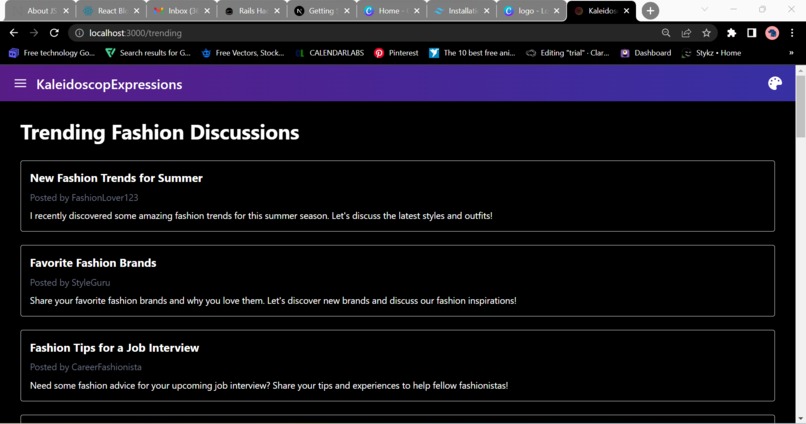The height and width of the screenshot is (424, 806).
Task: Open the zoom magnifier in address bar
Action: pos(666,33)
